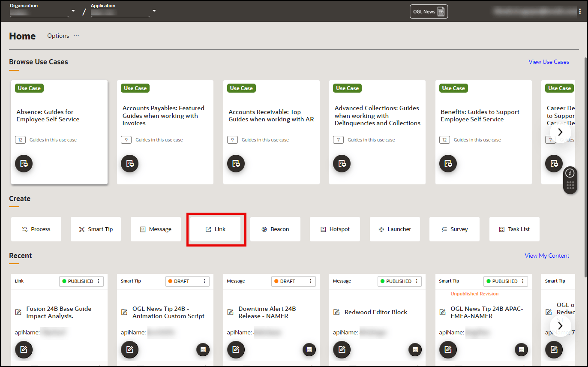Open the Accounts Receivable use case round icon
Screen dimensions: 588x367
[x=236, y=163]
